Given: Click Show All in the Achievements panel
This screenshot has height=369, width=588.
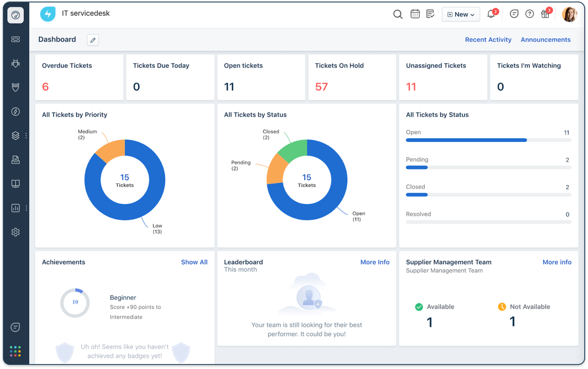Looking at the screenshot, I should pyautogui.click(x=194, y=262).
